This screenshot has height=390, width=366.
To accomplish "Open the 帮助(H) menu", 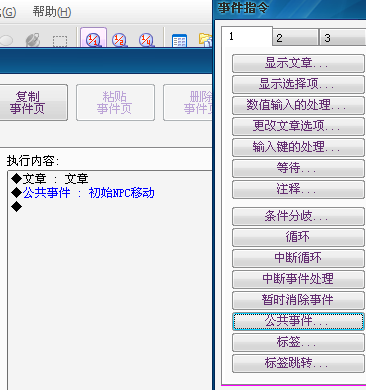I will coord(52,12).
